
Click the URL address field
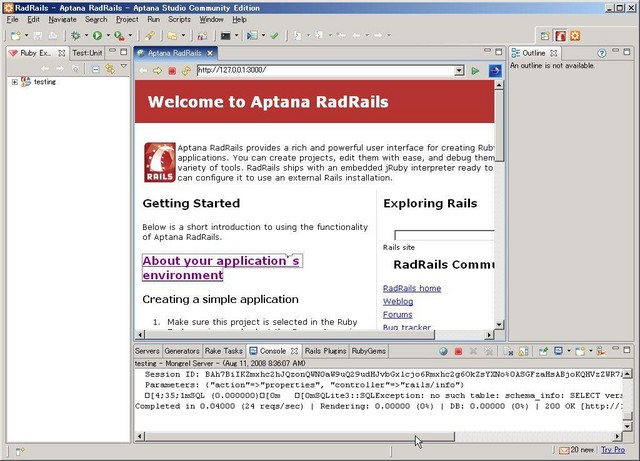(326, 70)
